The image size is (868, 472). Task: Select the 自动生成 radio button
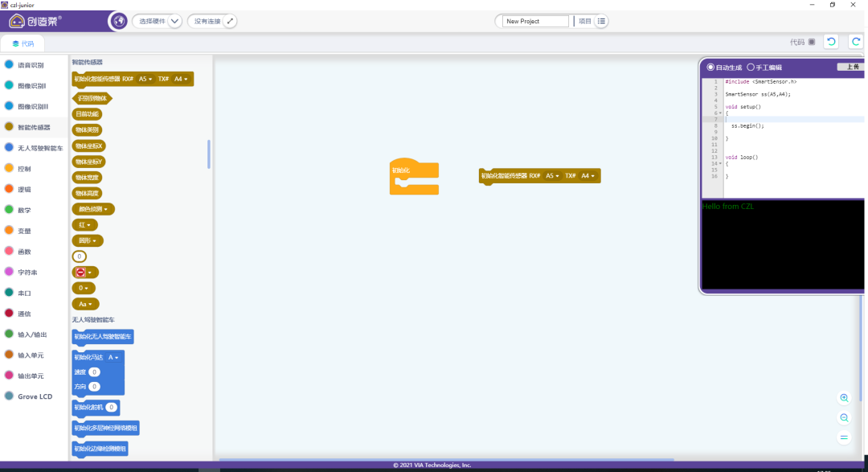tap(710, 68)
